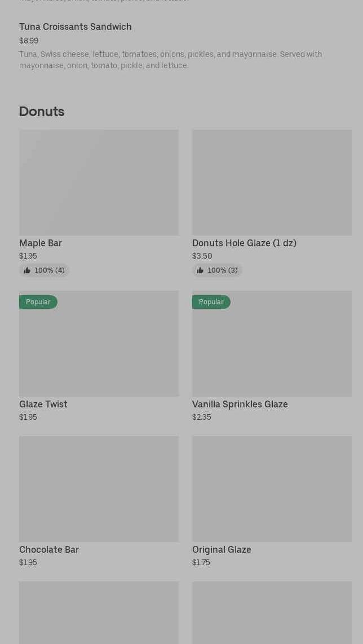Open the Vanilla Sprinkles Glaze product image

[x=272, y=344]
